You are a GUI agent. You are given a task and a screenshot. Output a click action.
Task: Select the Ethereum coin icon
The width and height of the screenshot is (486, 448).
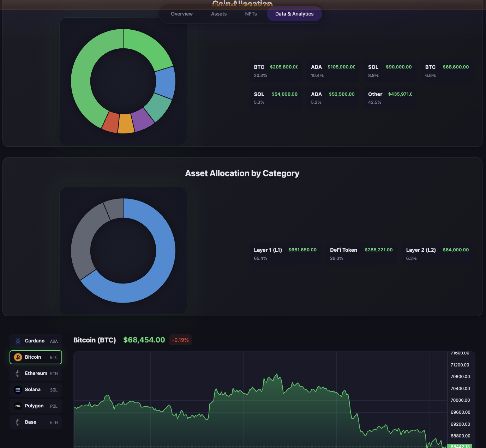click(17, 373)
